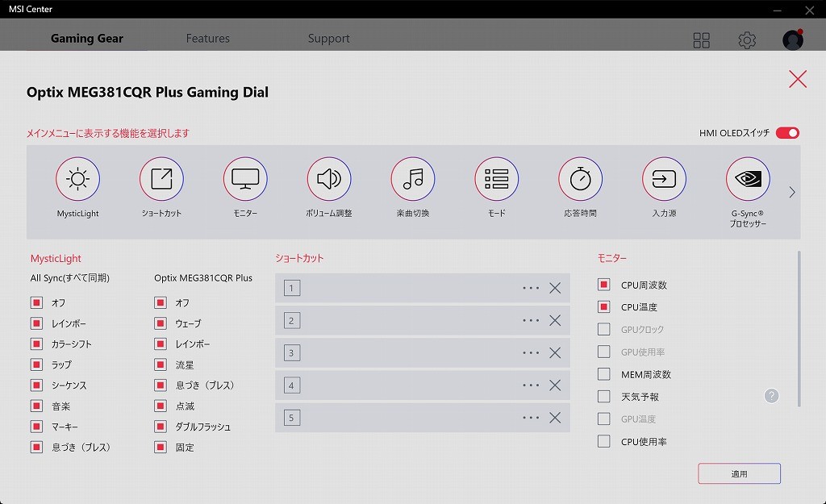Viewport: 826px width, 504px height.
Task: Open options dots for shortcut 5
Action: click(x=531, y=418)
